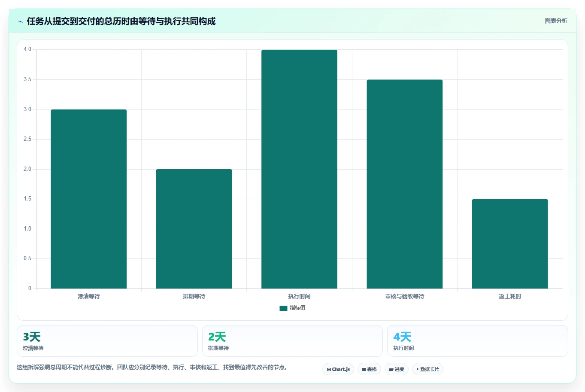Toggle the 指标值 legend color swatch
This screenshot has height=392, width=585.
[x=283, y=308]
